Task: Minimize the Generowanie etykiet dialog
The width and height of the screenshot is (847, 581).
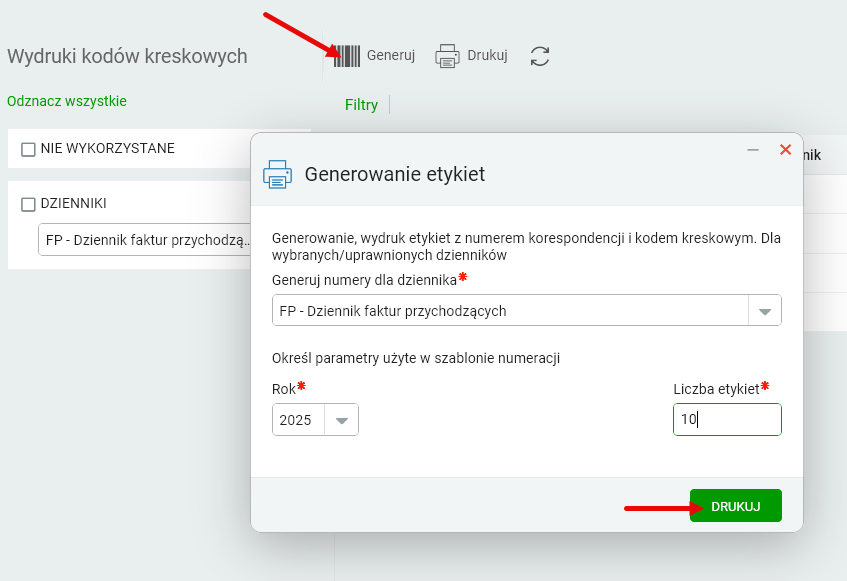Action: [753, 150]
